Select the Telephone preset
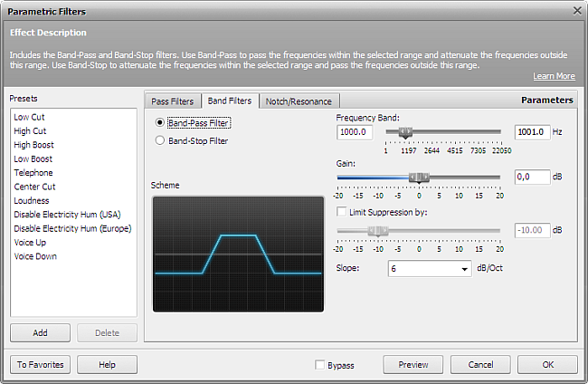 33,173
